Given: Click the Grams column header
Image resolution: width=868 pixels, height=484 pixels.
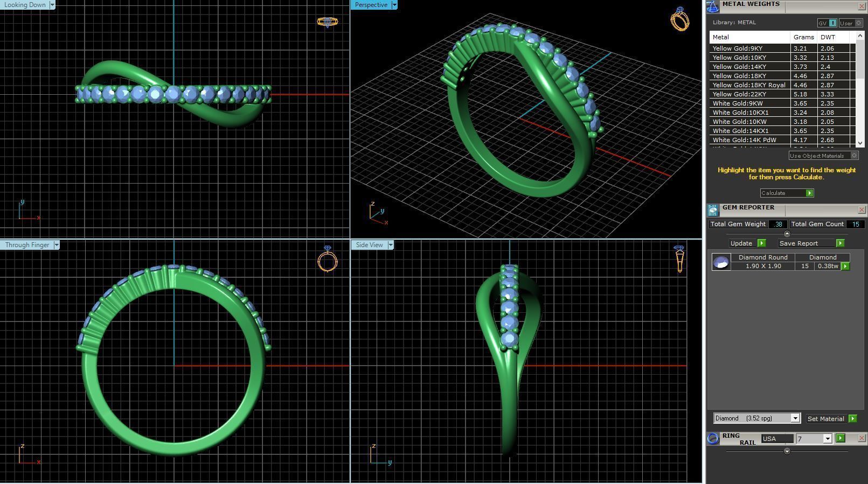Looking at the screenshot, I should click(803, 37).
